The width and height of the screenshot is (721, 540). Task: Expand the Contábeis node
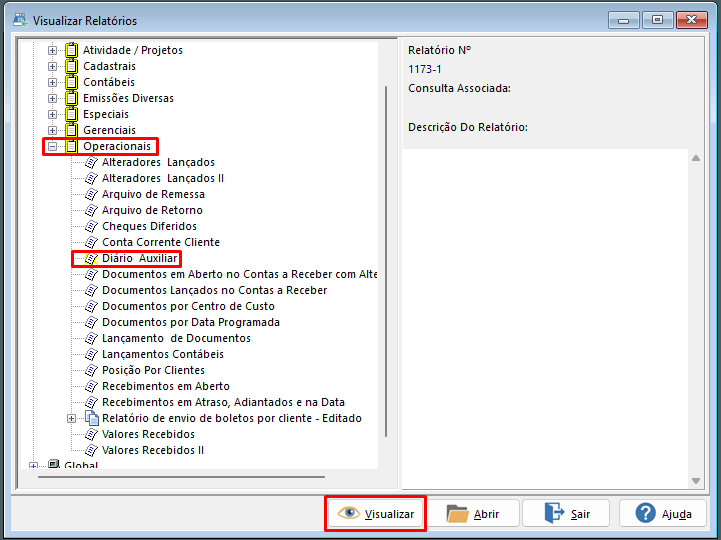tap(52, 83)
